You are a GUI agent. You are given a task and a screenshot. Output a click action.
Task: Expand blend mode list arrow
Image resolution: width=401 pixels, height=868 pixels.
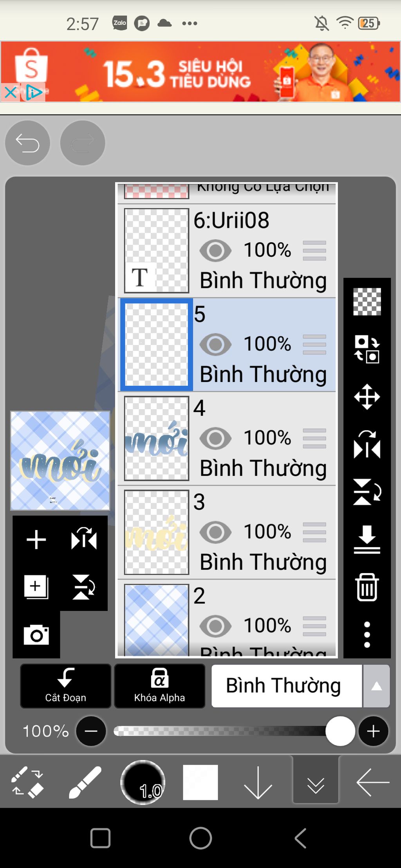[376, 686]
